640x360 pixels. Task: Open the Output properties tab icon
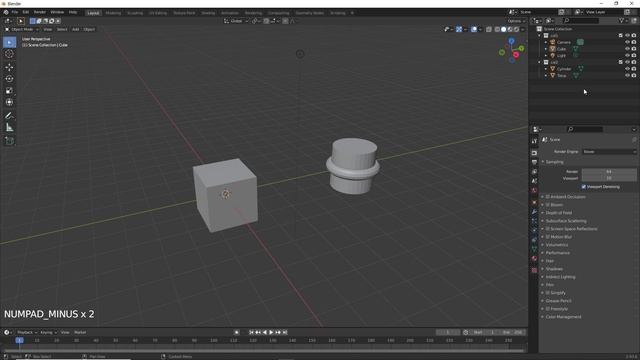(534, 162)
